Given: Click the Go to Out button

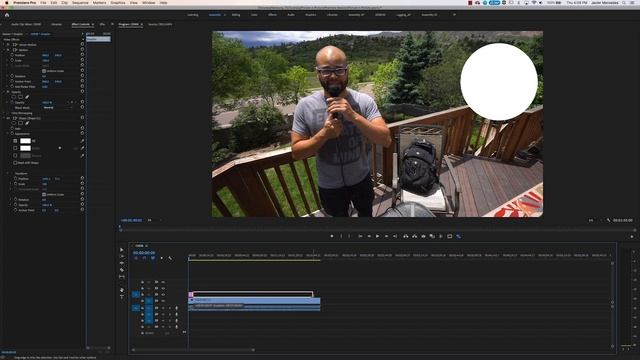Looking at the screenshot, I should coord(395,236).
